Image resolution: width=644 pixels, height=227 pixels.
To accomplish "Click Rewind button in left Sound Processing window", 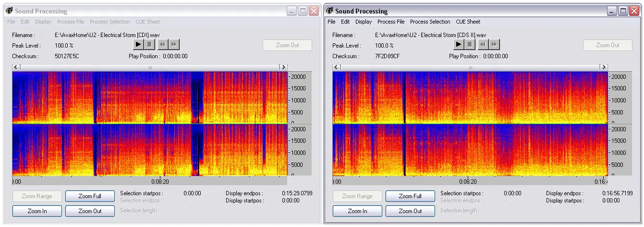I will coord(162,45).
